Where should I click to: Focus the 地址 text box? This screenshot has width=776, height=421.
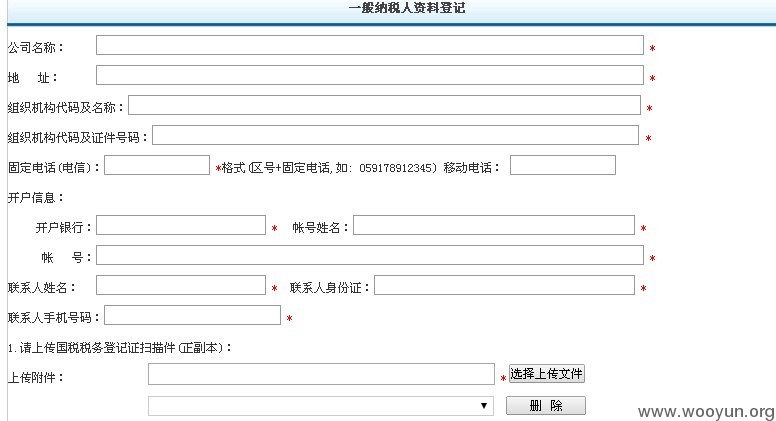tap(370, 75)
